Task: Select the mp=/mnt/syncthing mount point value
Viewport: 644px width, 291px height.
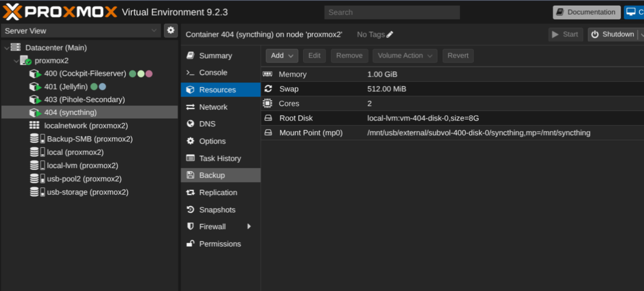Action: pos(479,133)
